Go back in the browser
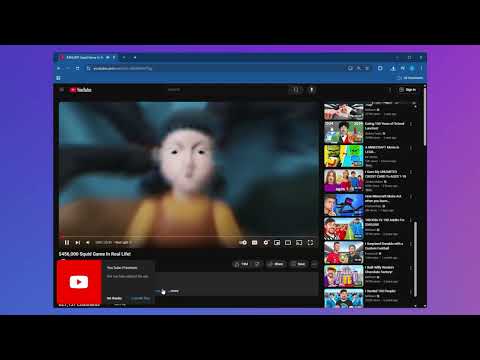480x360 pixels. point(59,68)
